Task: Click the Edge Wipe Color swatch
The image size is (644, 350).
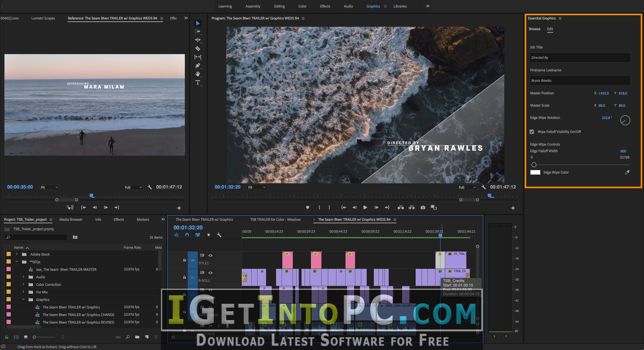Action: 536,172
